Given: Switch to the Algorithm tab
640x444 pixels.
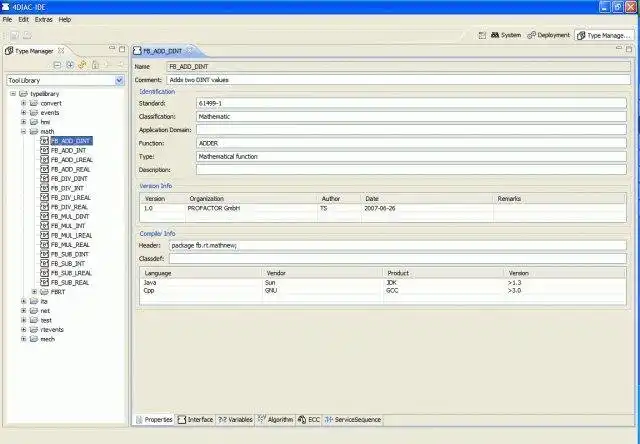Looking at the screenshot, I should [x=275, y=420].
